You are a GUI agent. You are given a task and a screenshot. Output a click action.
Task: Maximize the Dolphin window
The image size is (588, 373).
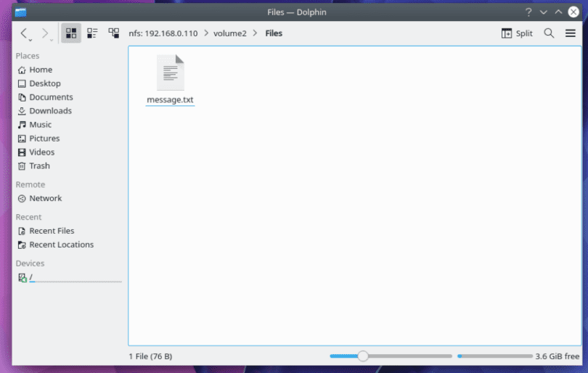(558, 12)
